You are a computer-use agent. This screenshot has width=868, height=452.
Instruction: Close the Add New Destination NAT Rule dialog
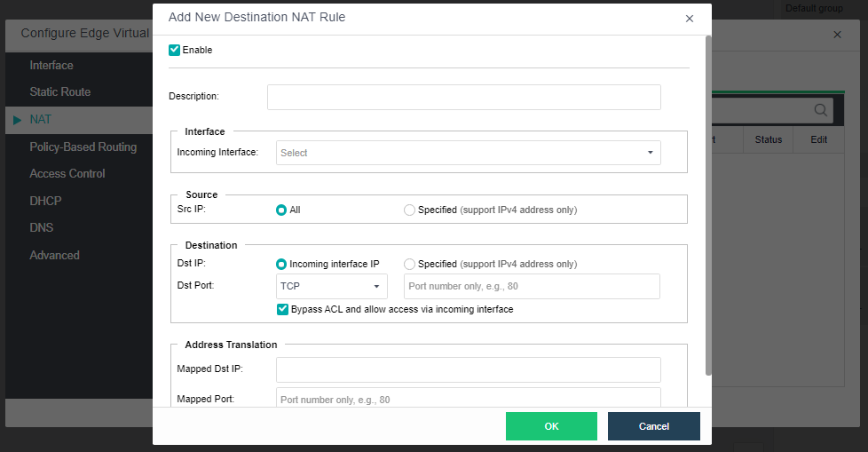point(690,19)
